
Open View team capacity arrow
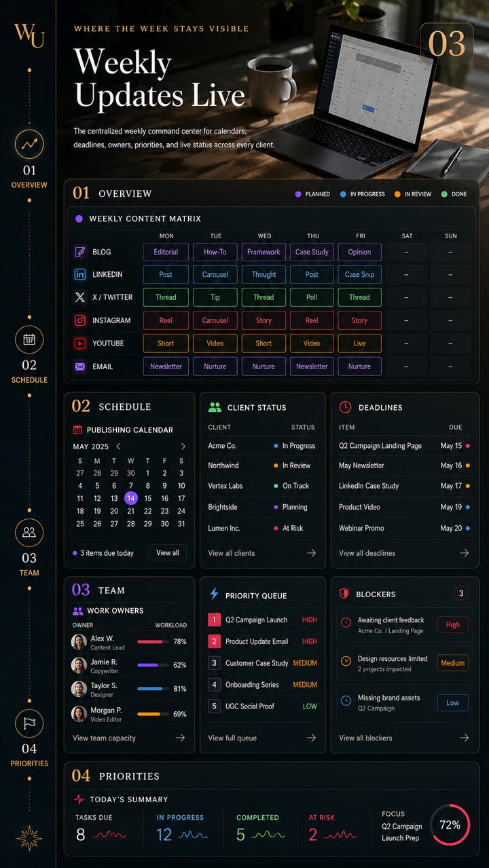180,738
